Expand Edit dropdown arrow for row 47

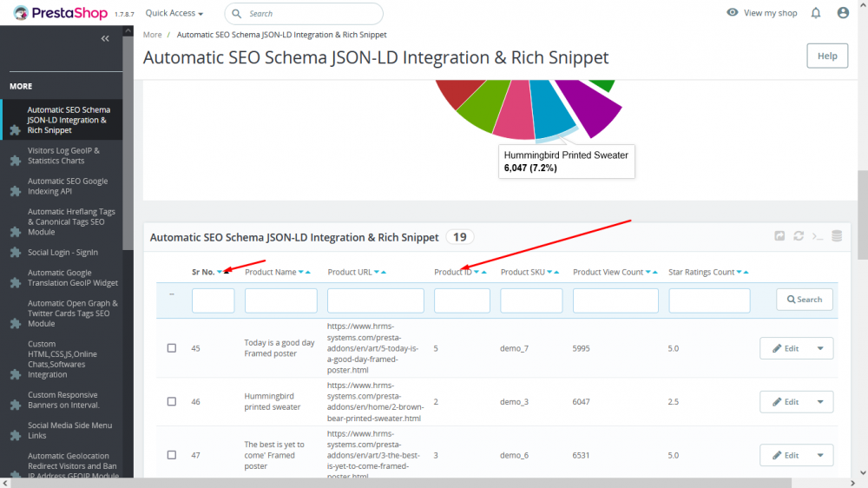click(820, 455)
